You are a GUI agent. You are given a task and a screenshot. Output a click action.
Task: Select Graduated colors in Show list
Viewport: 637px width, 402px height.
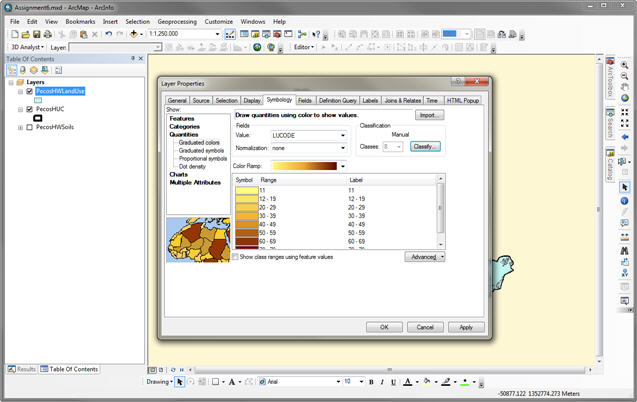coord(199,143)
